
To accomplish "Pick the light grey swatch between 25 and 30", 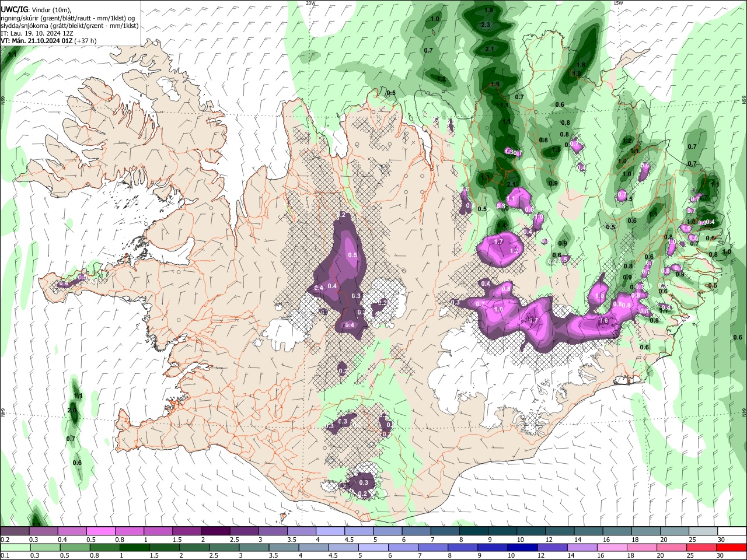I will click(703, 531).
